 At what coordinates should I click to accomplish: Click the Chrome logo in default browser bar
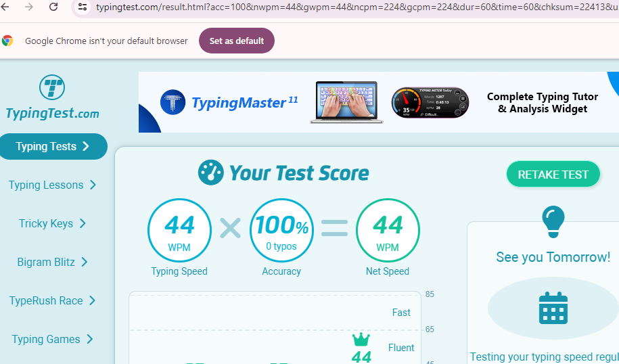point(7,41)
